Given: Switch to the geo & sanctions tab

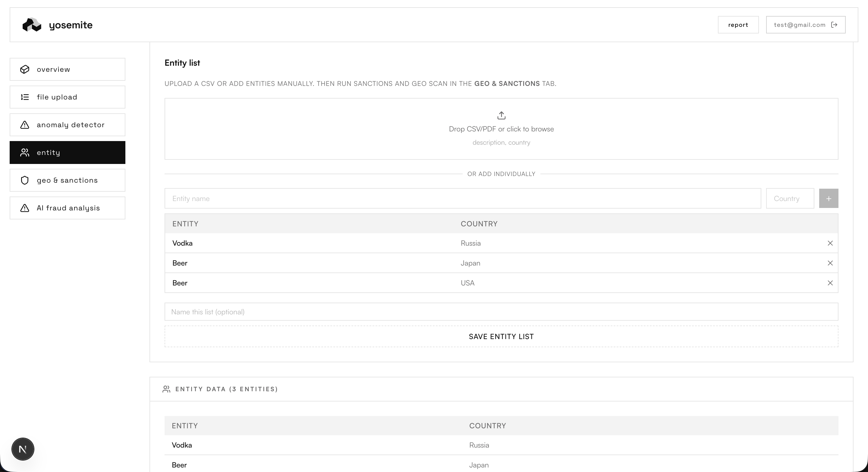Looking at the screenshot, I should coord(68,180).
